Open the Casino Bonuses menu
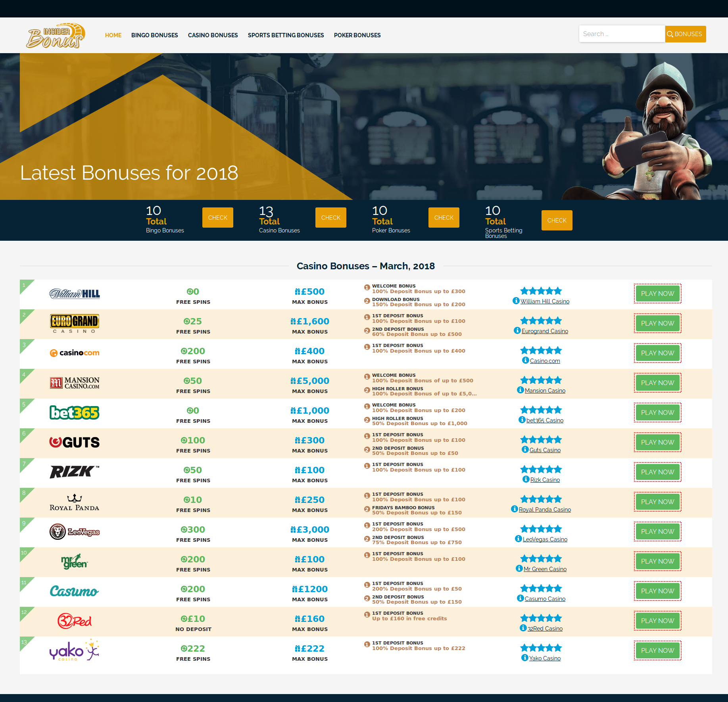This screenshot has height=702, width=728. (x=213, y=35)
